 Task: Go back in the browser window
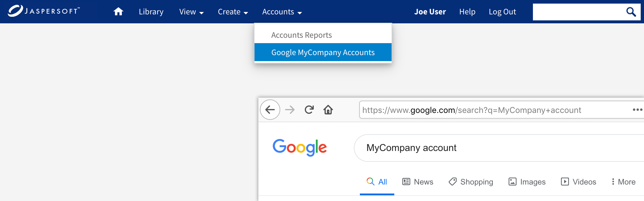tap(270, 110)
